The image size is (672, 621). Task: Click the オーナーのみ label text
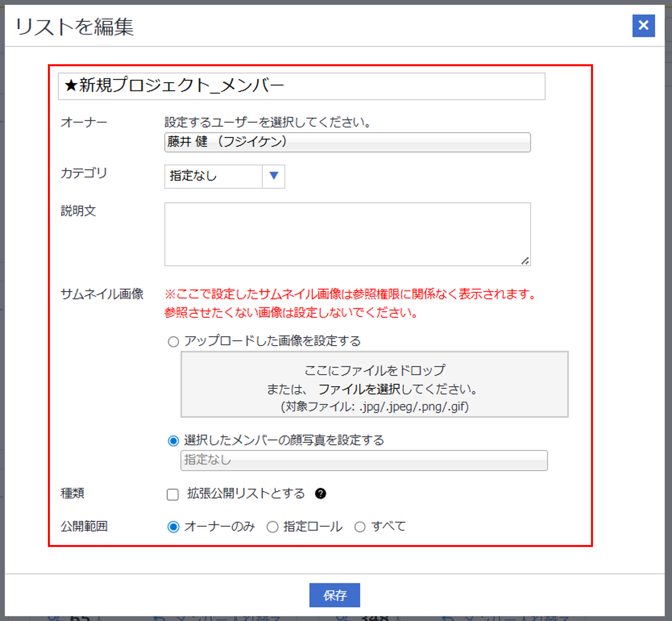coord(220,526)
